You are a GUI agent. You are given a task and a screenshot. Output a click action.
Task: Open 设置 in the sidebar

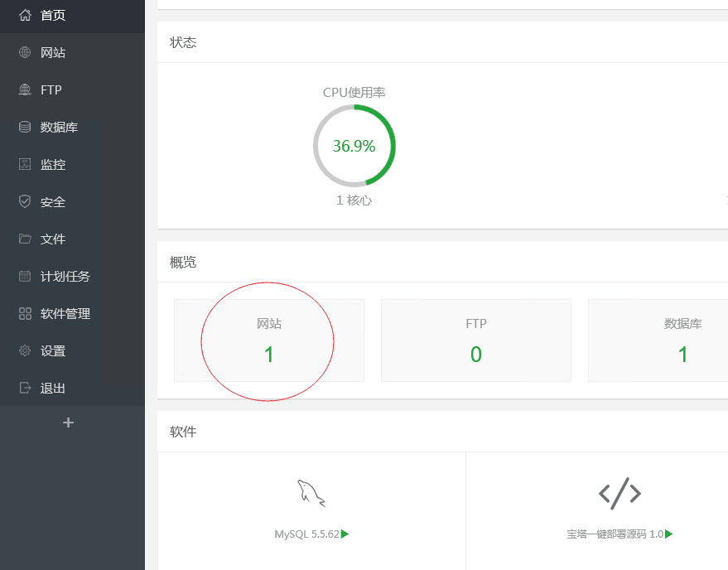pyautogui.click(x=72, y=350)
